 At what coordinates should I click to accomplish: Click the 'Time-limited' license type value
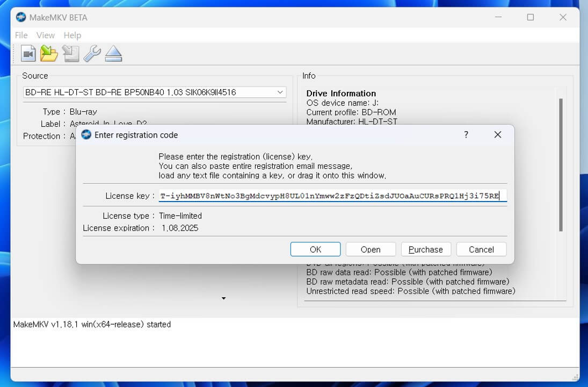(x=180, y=216)
